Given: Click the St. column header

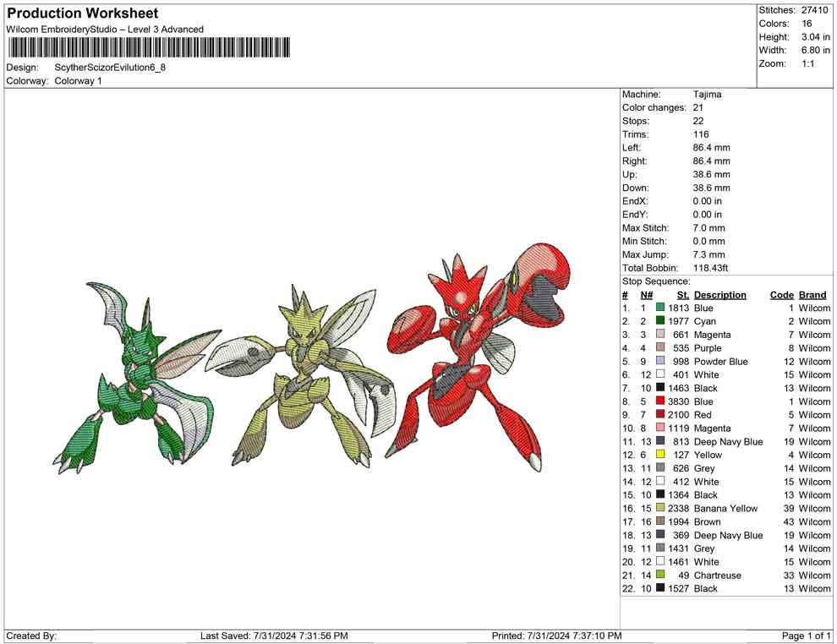Looking at the screenshot, I should point(683,295).
